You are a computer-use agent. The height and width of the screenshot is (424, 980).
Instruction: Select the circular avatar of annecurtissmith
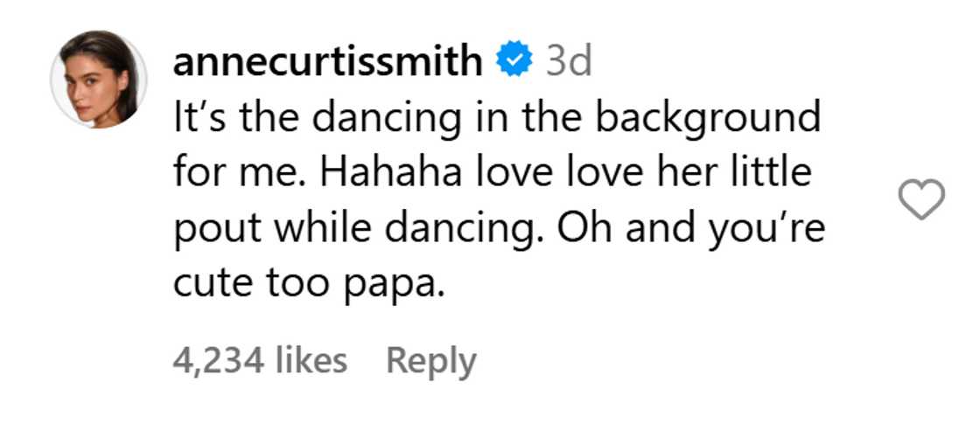[x=99, y=80]
